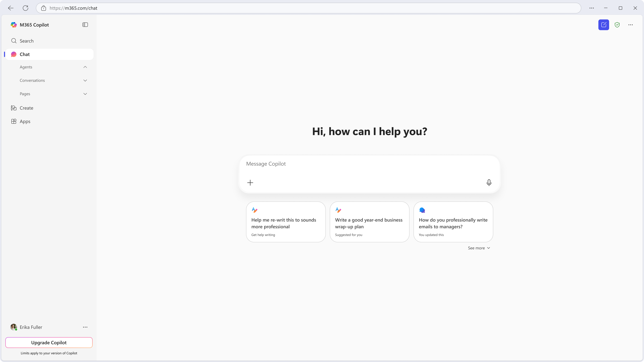Viewport: 644px width, 362px height.
Task: Start a new chat with compose icon
Action: pos(604,25)
